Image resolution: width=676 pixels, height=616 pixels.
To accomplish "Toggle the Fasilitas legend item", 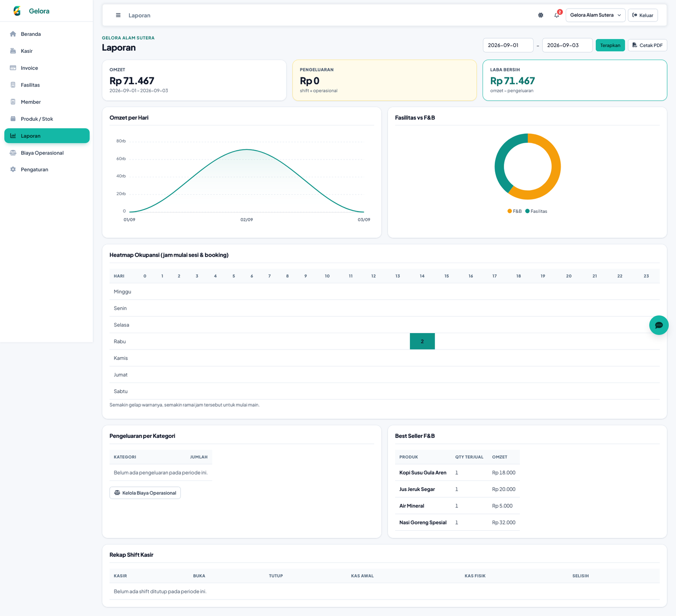I will click(x=536, y=211).
